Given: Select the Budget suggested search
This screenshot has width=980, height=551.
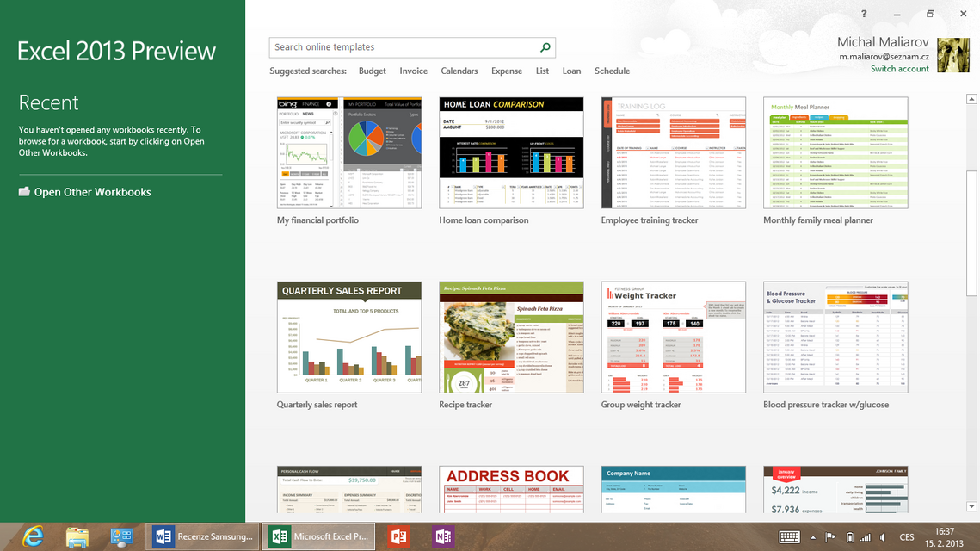Looking at the screenshot, I should (x=373, y=71).
